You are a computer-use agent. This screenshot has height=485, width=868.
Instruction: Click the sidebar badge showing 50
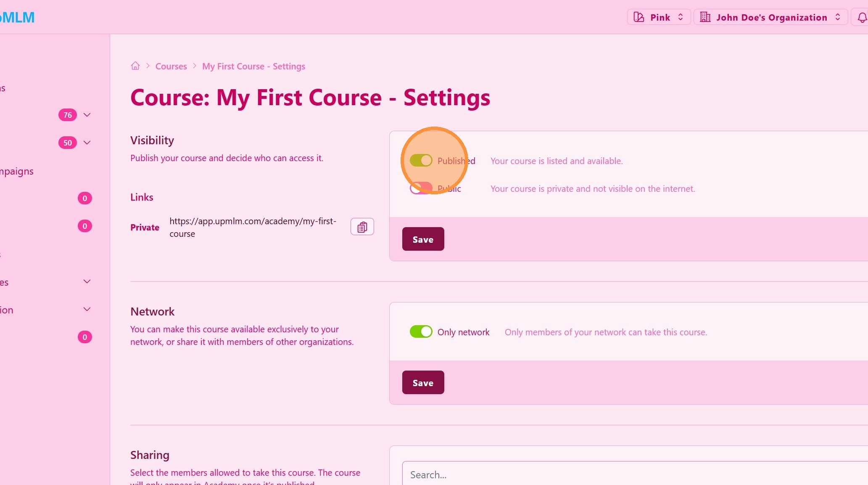point(67,143)
